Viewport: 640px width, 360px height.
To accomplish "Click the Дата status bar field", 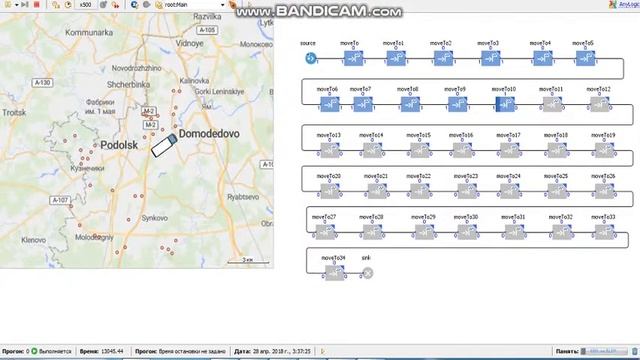I will (272, 351).
